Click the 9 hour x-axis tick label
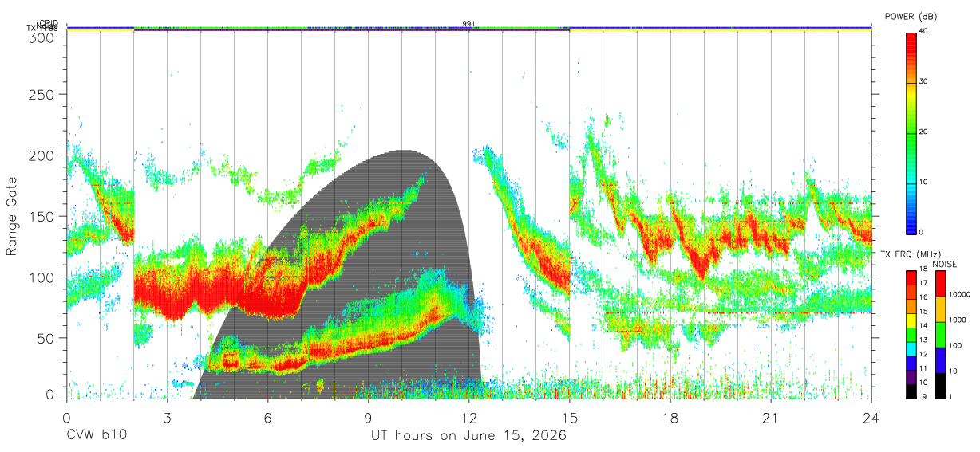Image resolution: width=980 pixels, height=452 pixels. tap(369, 417)
